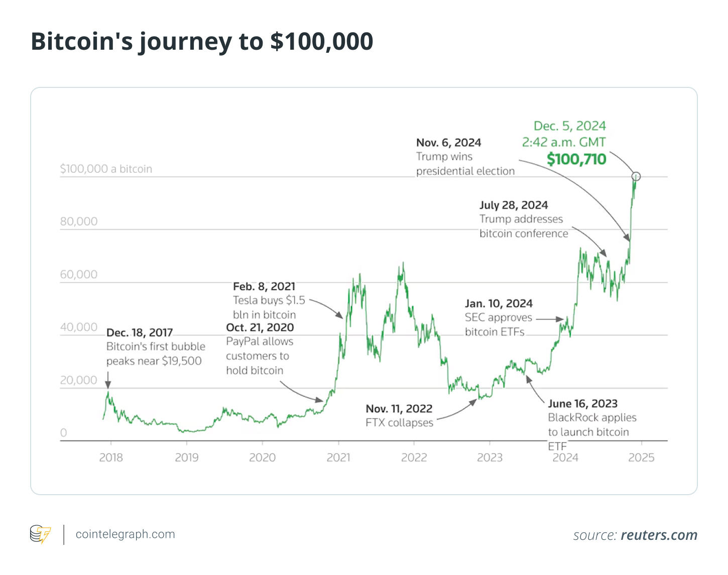Click the 2023 x-axis year label
This screenshot has height=575, width=728.
click(490, 457)
